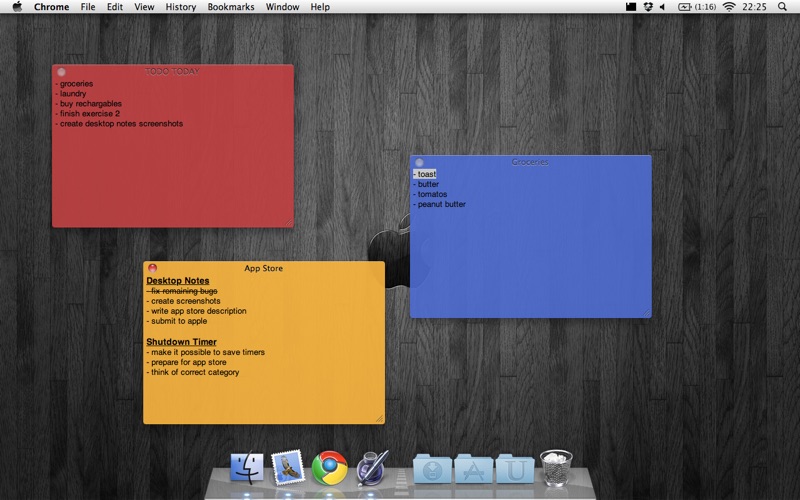Open the Bookmarks menu

click(231, 7)
